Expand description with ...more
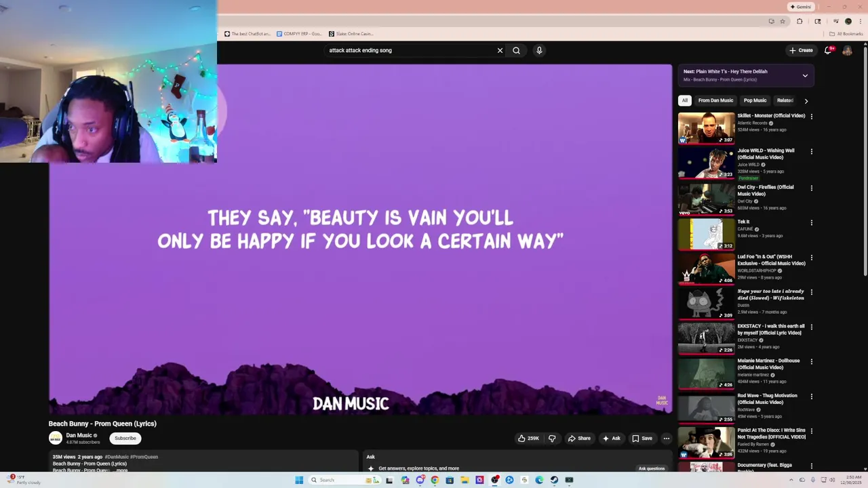The width and height of the screenshot is (868, 488). pos(120,470)
